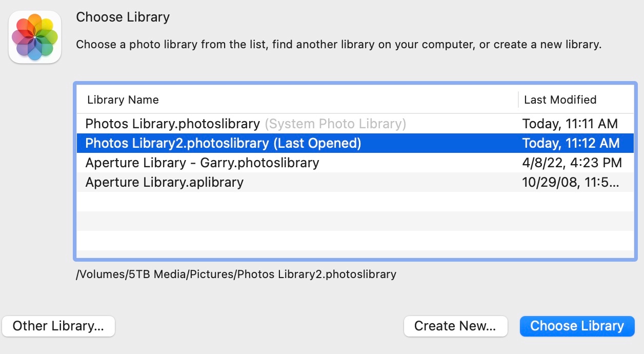644x354 pixels.
Task: Click the truncated 10/29/08 date cell
Action: pyautogui.click(x=571, y=182)
